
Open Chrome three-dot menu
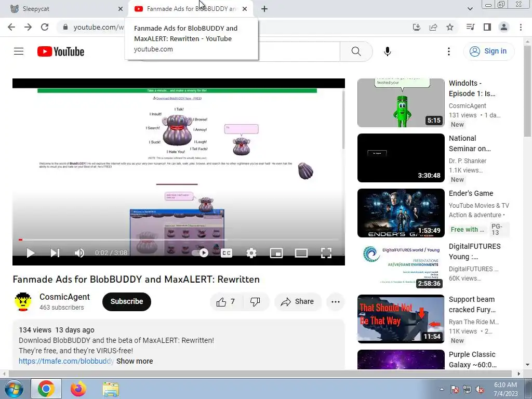[x=521, y=27]
